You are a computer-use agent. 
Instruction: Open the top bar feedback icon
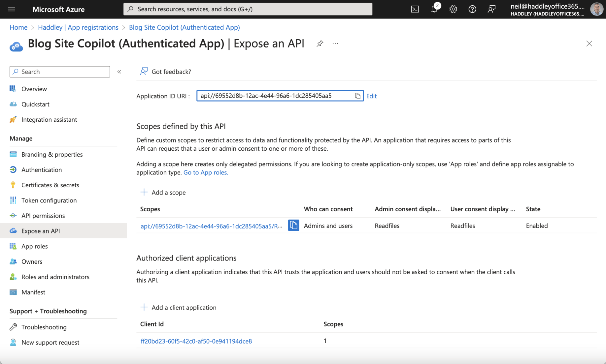[491, 9]
